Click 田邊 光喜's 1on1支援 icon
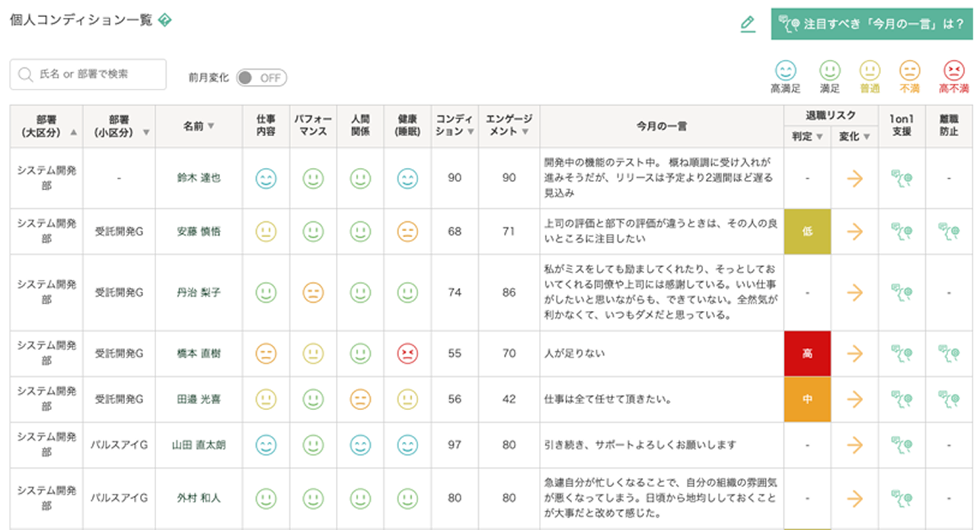 (901, 399)
